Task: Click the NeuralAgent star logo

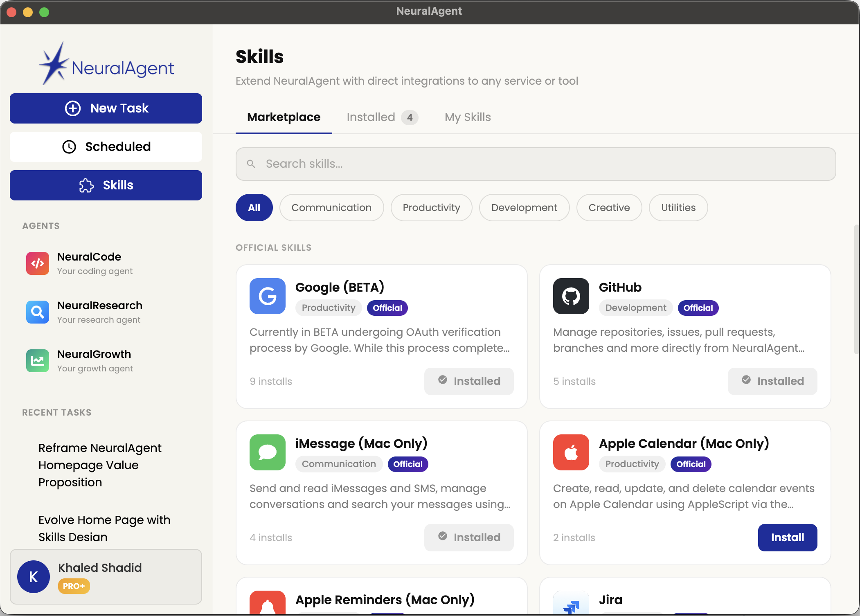Action: point(54,63)
